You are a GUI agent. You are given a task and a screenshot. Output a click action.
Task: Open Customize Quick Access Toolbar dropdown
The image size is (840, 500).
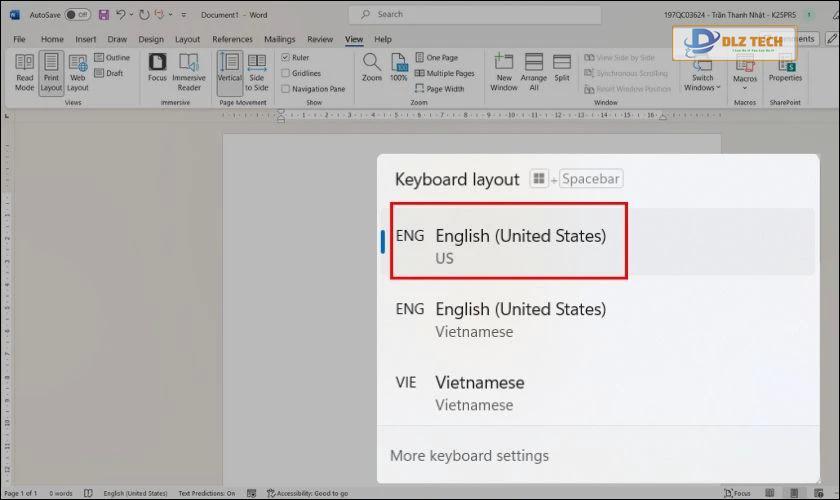184,15
